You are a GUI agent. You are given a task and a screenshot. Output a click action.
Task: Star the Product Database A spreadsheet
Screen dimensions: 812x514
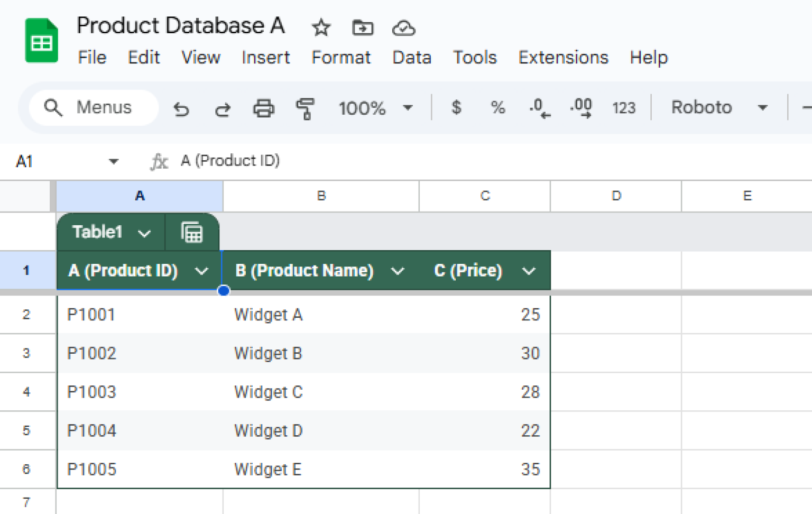(320, 27)
